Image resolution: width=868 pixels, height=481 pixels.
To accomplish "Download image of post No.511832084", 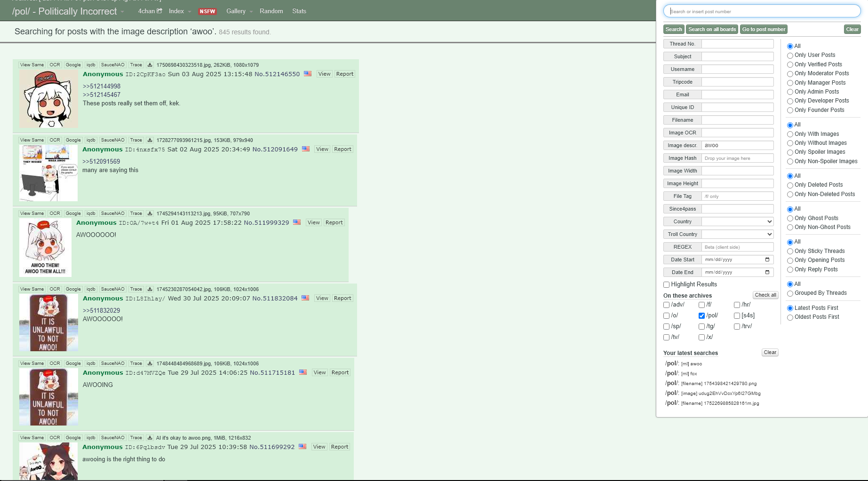I will [150, 289].
